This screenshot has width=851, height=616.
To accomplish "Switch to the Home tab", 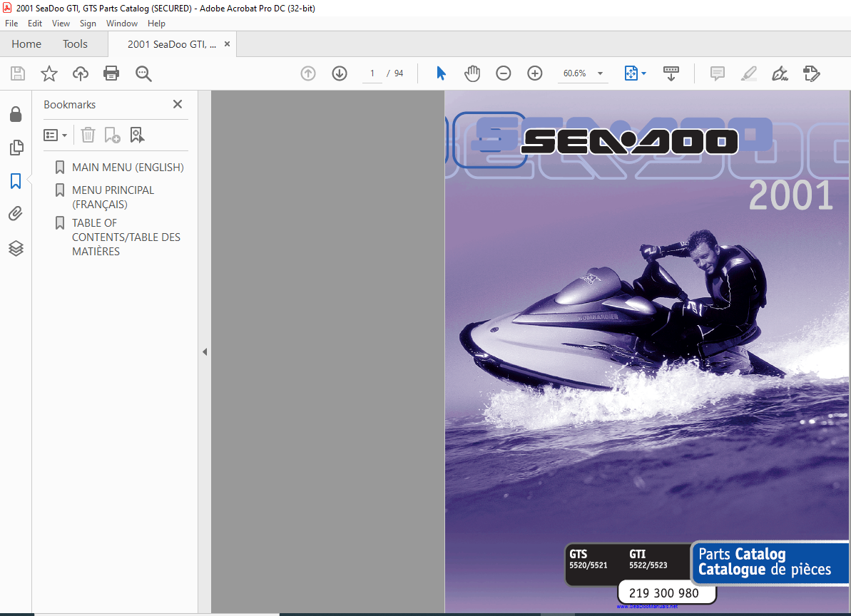I will pos(26,44).
